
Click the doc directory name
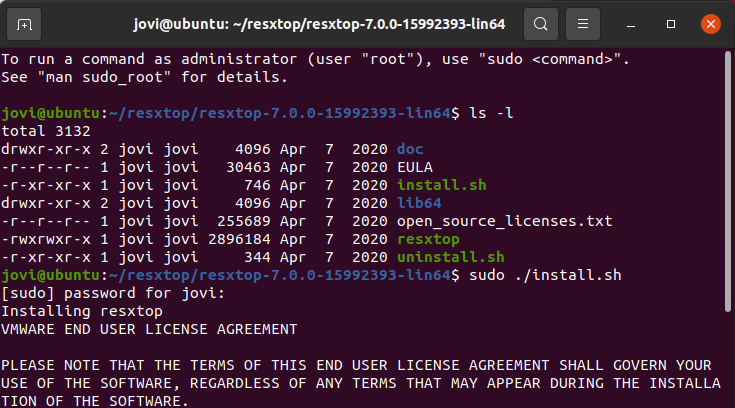(410, 149)
